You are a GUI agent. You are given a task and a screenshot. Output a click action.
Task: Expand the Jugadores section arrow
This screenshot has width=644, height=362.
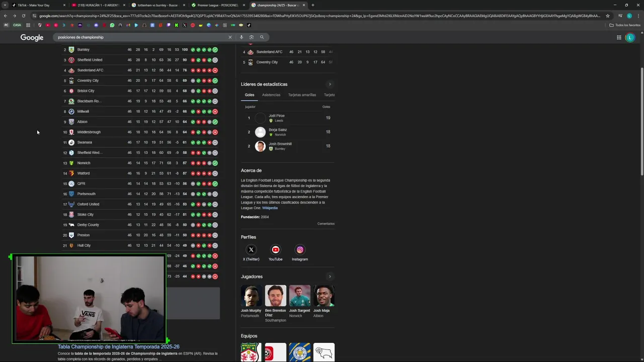(x=330, y=277)
